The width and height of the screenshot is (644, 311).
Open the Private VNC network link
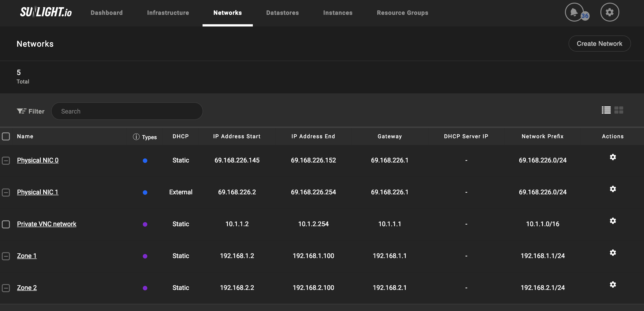(46, 224)
